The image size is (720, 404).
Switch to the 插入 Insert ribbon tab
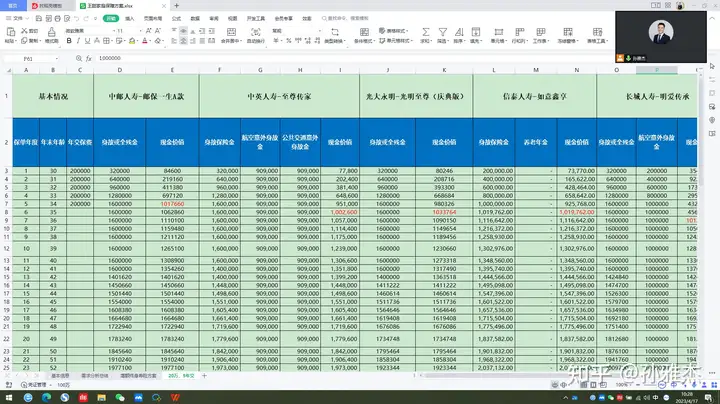pyautogui.click(x=130, y=18)
